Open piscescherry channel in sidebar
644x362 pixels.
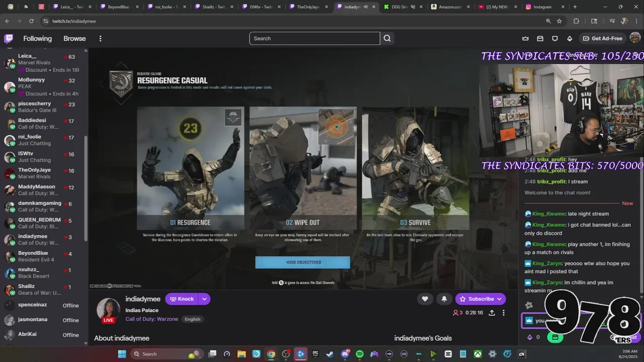tap(44, 107)
